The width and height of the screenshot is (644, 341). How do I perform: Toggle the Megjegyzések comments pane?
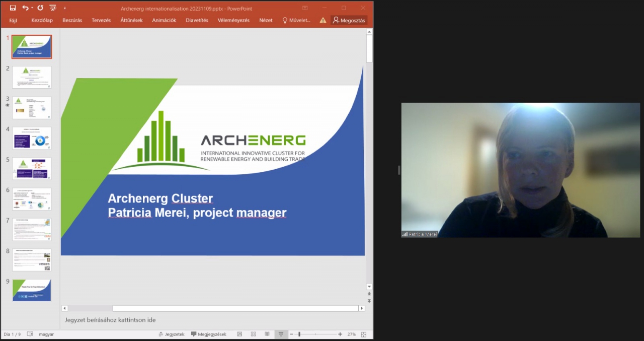click(x=209, y=334)
